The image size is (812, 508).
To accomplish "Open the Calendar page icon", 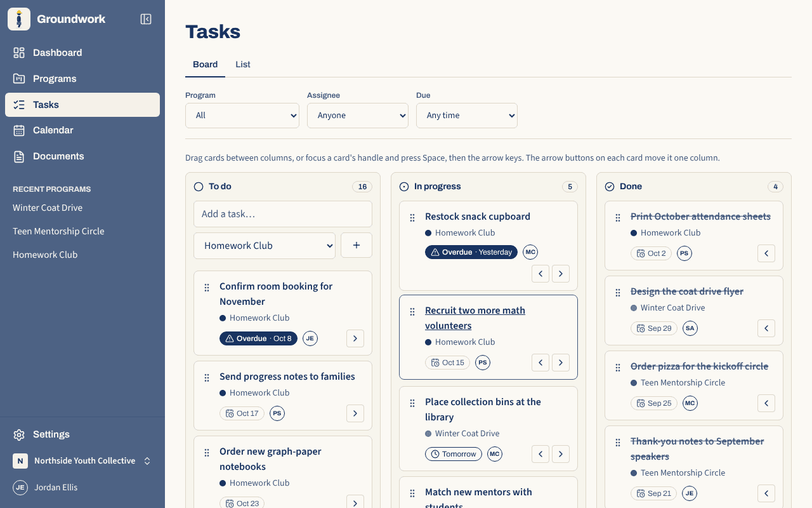I will pyautogui.click(x=19, y=130).
